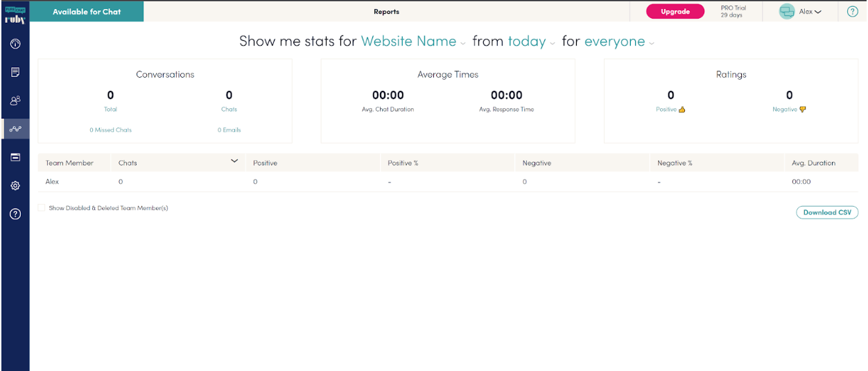The image size is (868, 371).
Task: Open the 'today' date range dropdown
Action: pyautogui.click(x=531, y=42)
